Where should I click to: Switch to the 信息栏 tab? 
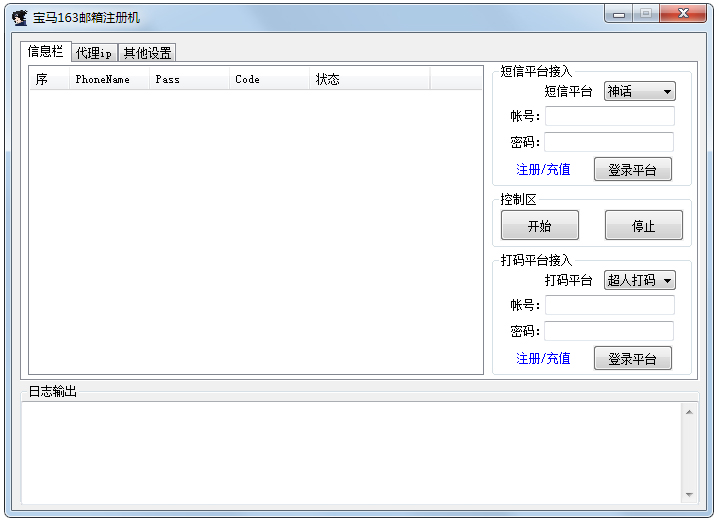pyautogui.click(x=46, y=52)
